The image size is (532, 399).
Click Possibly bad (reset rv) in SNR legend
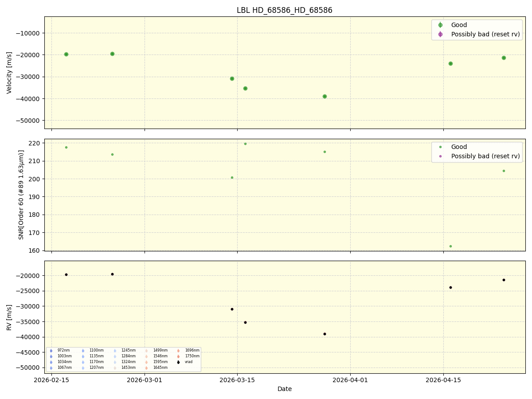click(x=485, y=156)
